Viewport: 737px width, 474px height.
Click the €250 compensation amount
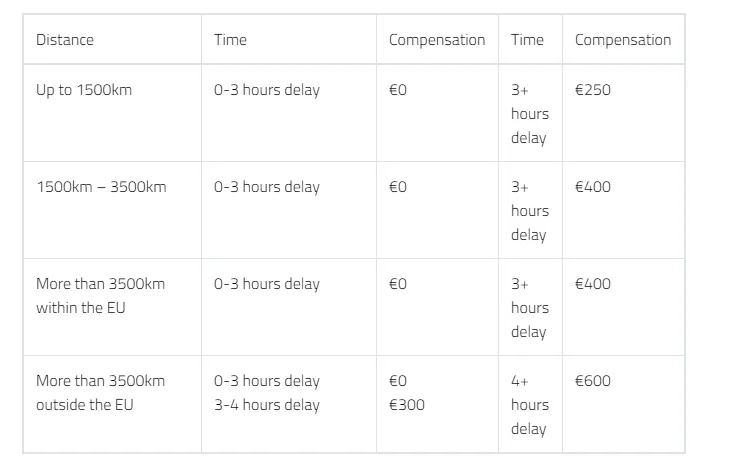pyautogui.click(x=593, y=90)
